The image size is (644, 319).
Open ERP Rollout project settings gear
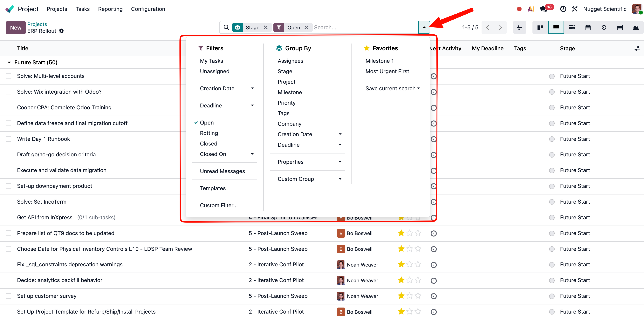point(61,31)
